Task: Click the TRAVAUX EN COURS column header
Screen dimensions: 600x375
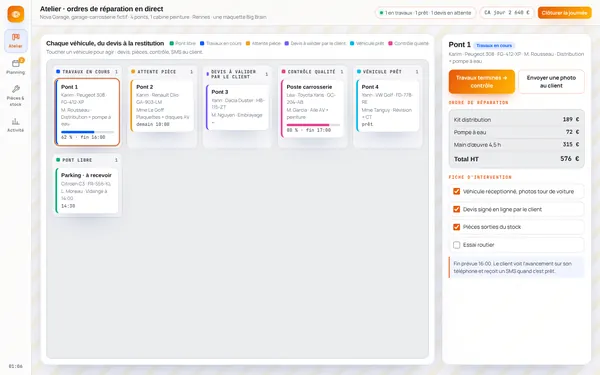Action: point(87,72)
